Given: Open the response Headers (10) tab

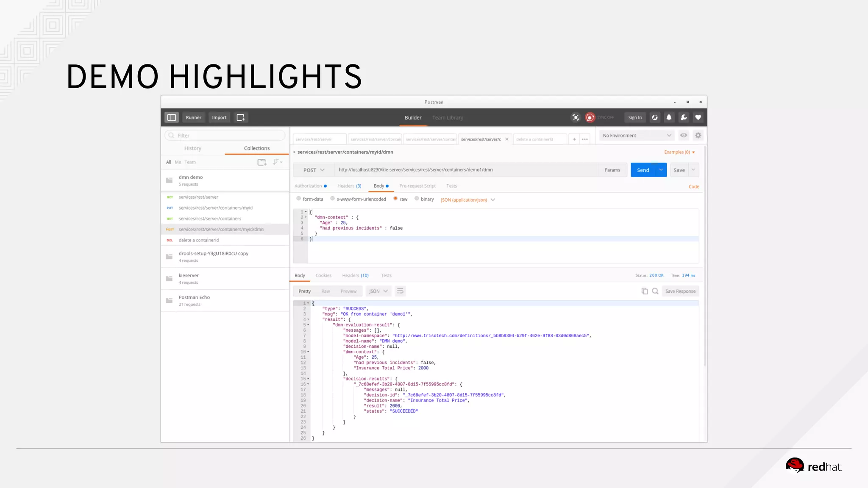Looking at the screenshot, I should click(355, 275).
